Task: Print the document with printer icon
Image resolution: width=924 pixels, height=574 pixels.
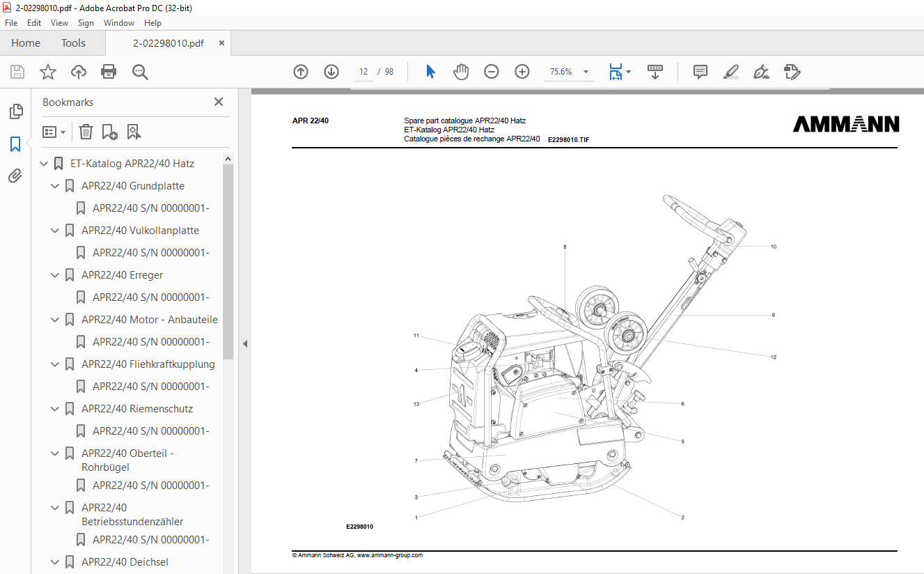Action: tap(109, 72)
